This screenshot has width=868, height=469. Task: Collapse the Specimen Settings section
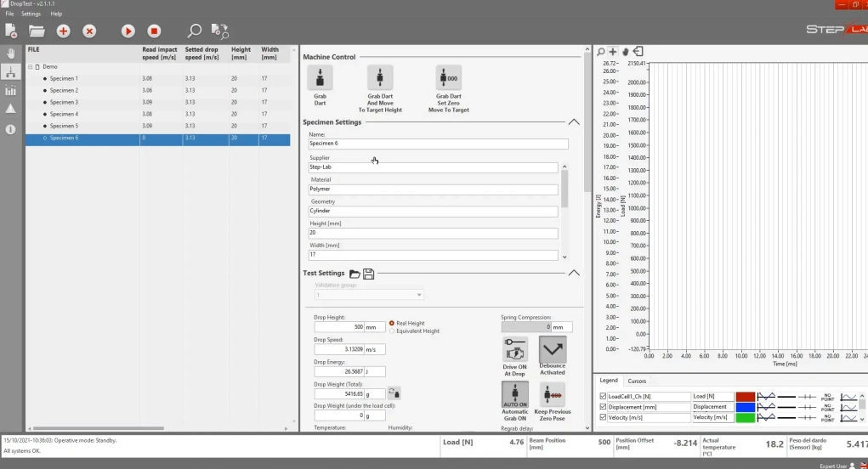pos(574,121)
